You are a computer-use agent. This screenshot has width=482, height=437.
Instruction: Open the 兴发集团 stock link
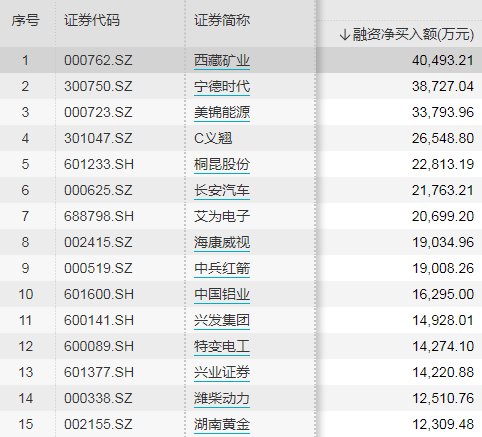[222, 320]
